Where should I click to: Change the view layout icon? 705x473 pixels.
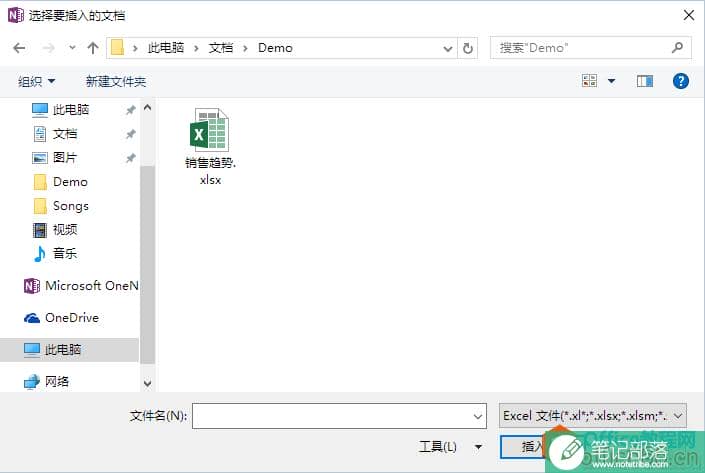(x=589, y=81)
